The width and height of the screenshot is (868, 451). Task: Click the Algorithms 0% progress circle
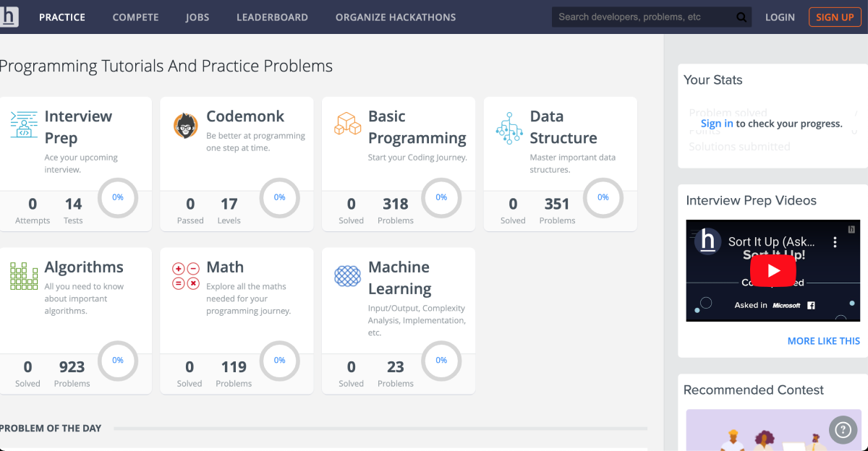point(117,361)
